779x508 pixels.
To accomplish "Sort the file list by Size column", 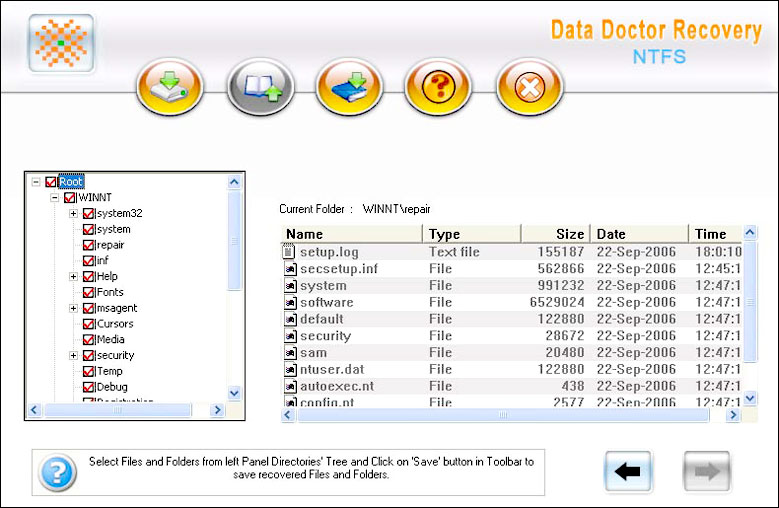I will click(x=555, y=234).
